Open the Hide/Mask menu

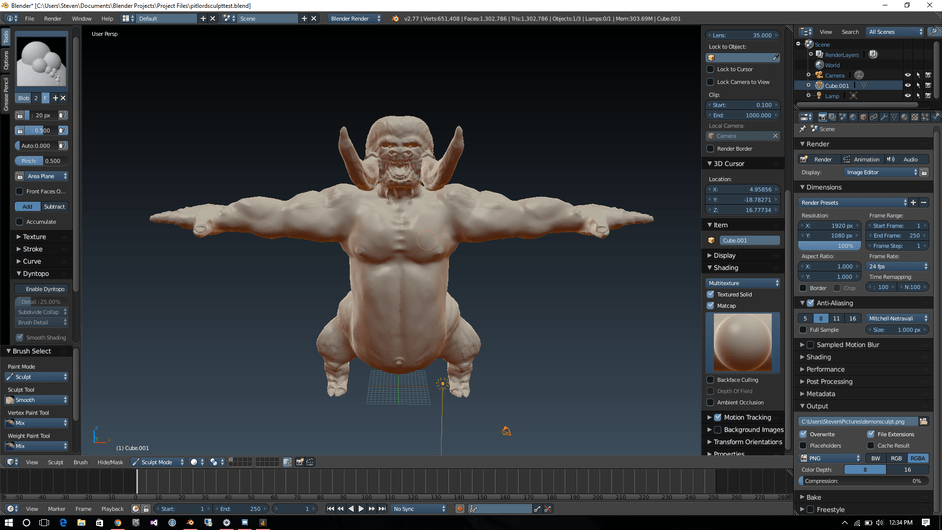coord(110,462)
